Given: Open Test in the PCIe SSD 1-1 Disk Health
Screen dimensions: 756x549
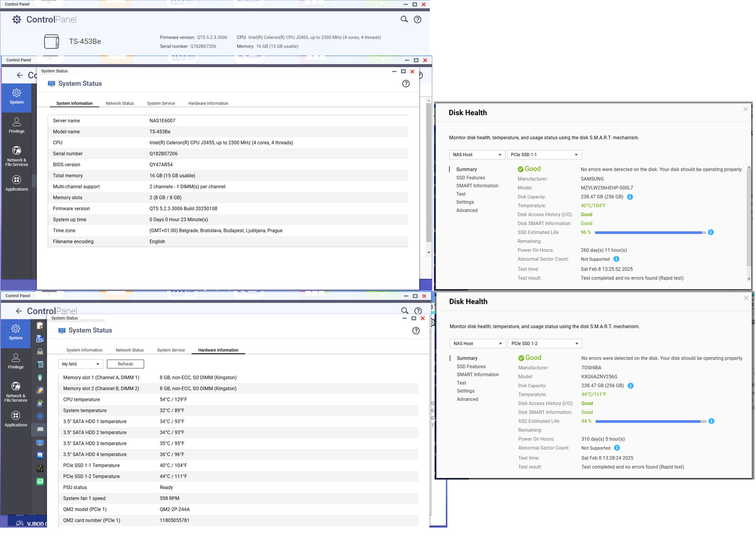Looking at the screenshot, I should pos(461,194).
